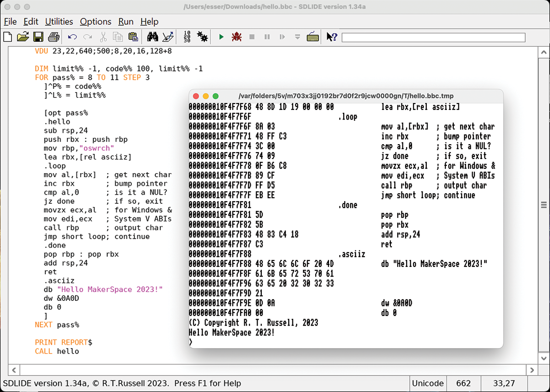Open the Options menu
550x392 pixels.
95,22
